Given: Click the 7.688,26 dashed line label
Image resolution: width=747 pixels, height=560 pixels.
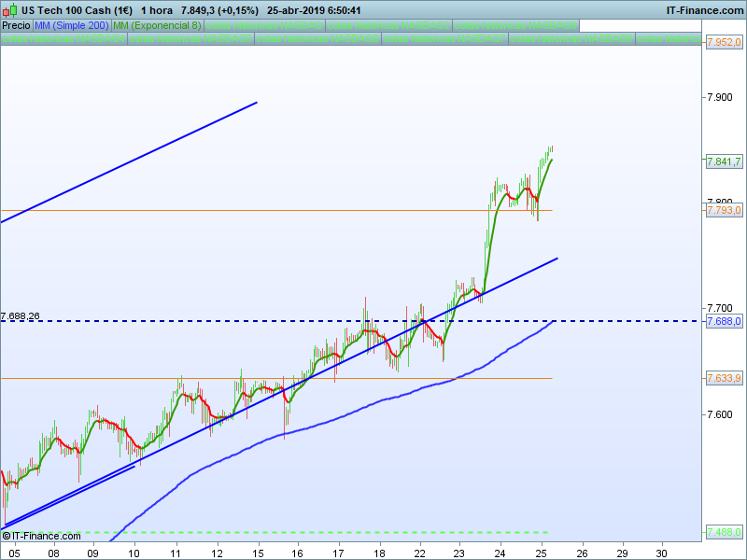Looking at the screenshot, I should [x=21, y=315].
